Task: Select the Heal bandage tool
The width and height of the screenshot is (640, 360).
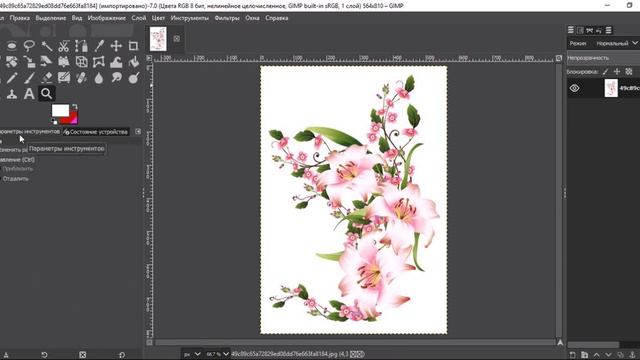Action: (81, 78)
